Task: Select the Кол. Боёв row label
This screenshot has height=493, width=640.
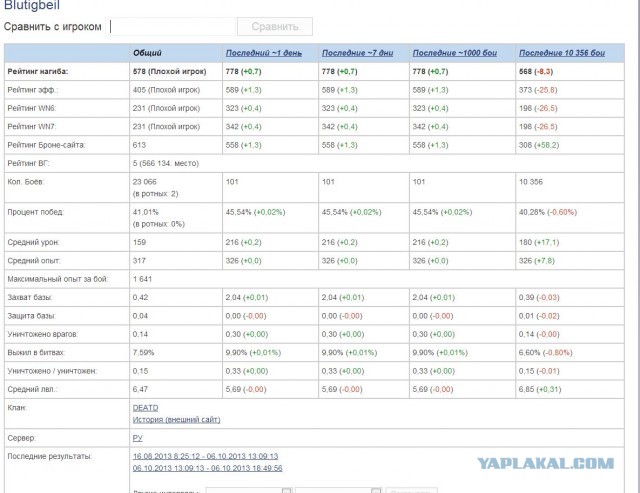Action: click(25, 182)
